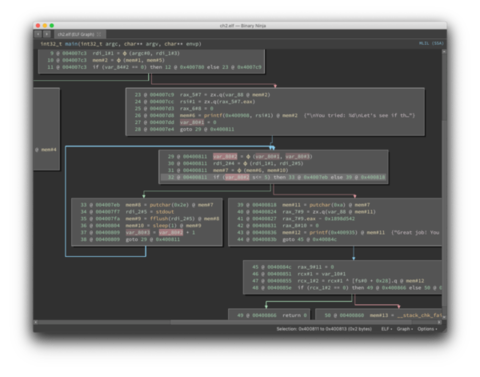The height and width of the screenshot is (377, 480).
Task: Click the MLIL (SSA) label
Action: (x=431, y=43)
